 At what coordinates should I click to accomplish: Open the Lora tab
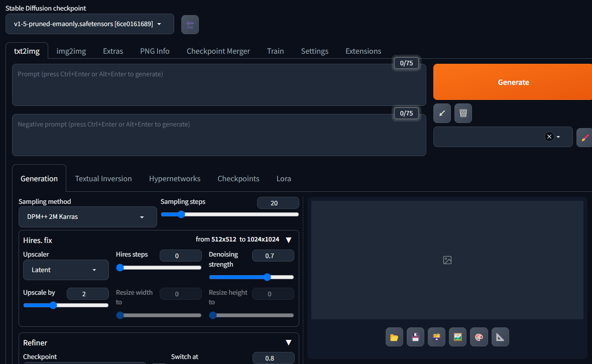[x=284, y=179]
